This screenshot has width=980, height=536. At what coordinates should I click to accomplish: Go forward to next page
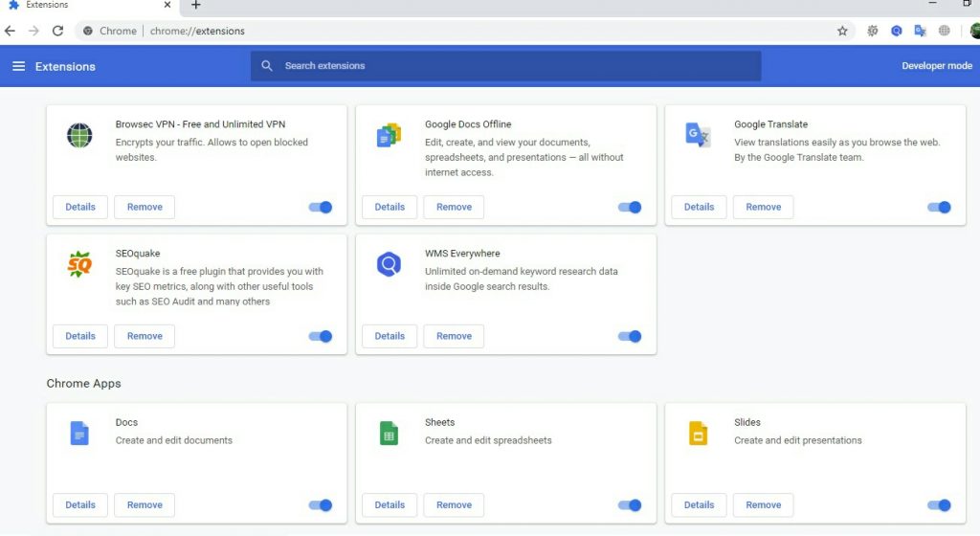(x=33, y=31)
